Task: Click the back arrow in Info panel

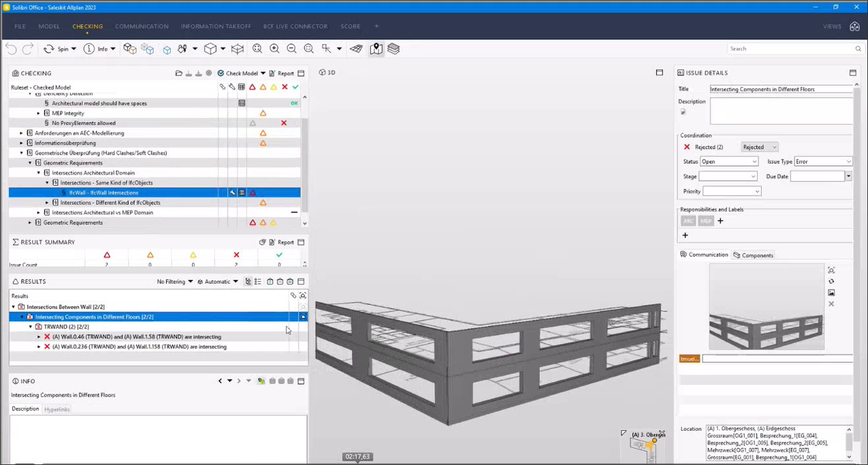Action: pyautogui.click(x=220, y=381)
